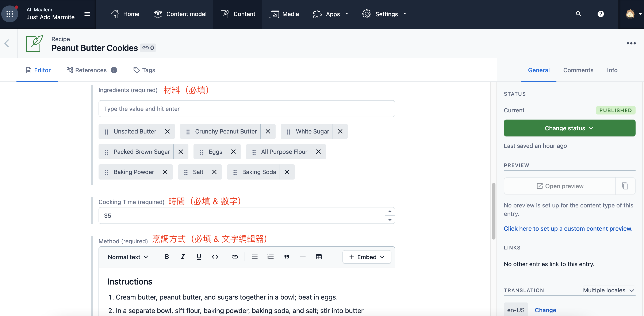The image size is (644, 316).
Task: Insert a horizontal rule
Action: tap(303, 257)
